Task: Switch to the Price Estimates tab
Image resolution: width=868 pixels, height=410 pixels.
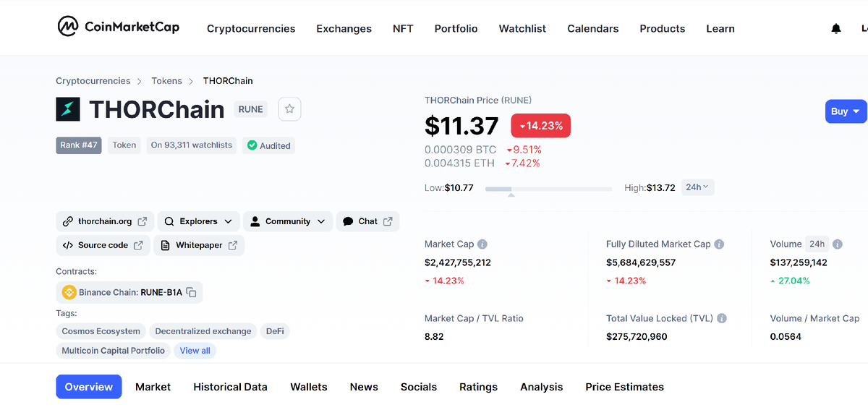Action: pos(624,387)
